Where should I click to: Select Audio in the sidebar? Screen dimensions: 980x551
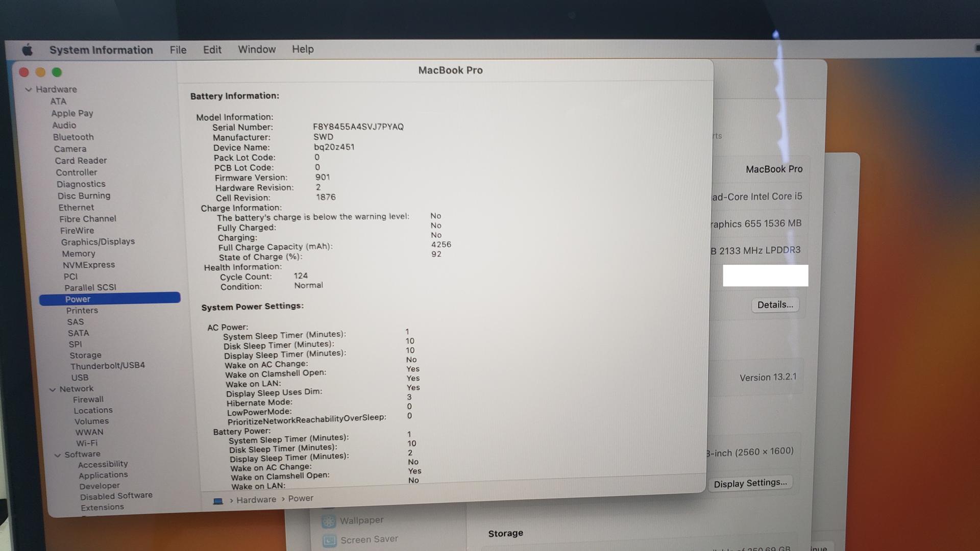64,126
